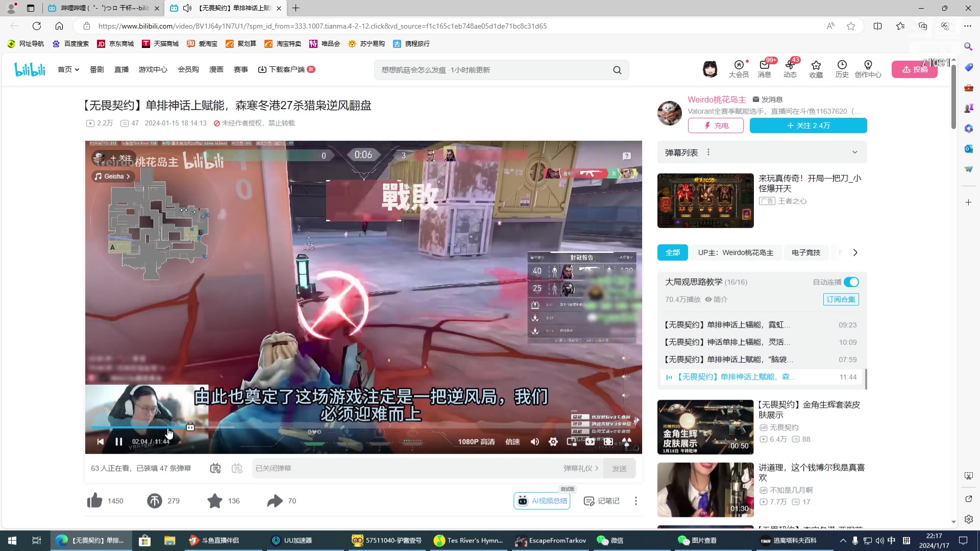
Task: Click the search magnifier in bilibili search box
Action: [x=617, y=70]
